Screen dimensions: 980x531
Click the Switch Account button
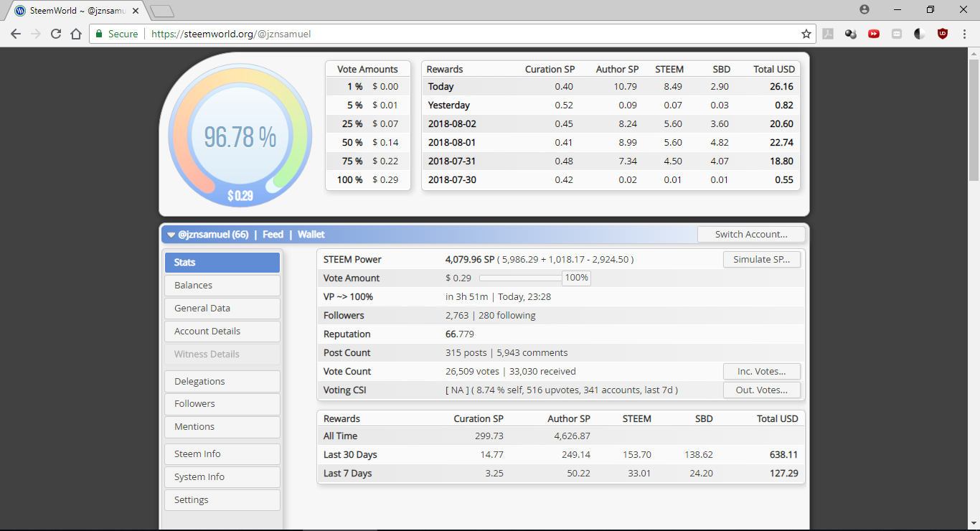[x=751, y=235]
